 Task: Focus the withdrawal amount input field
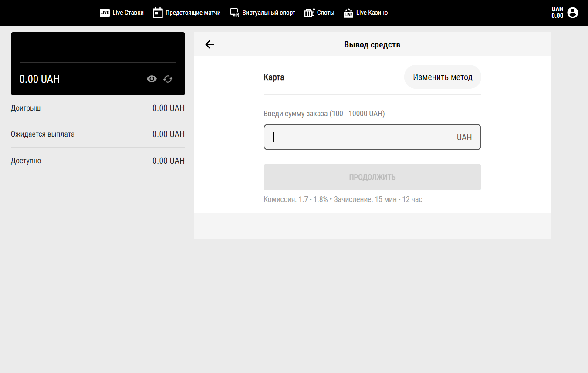pos(362,137)
